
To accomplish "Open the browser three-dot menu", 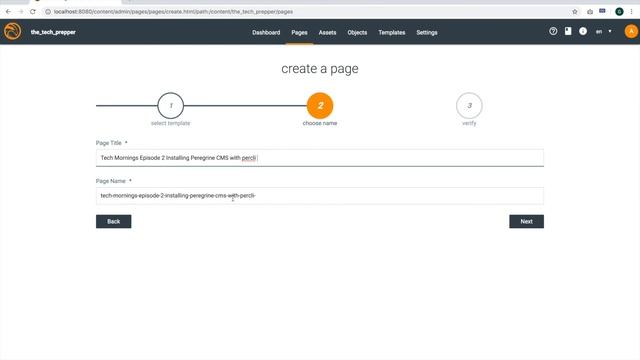I will pyautogui.click(x=631, y=11).
